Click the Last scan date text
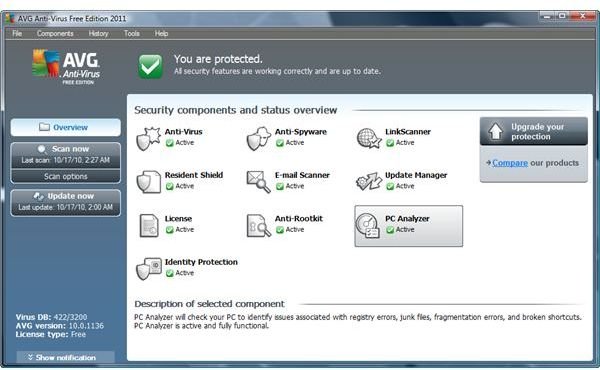 coord(65,160)
